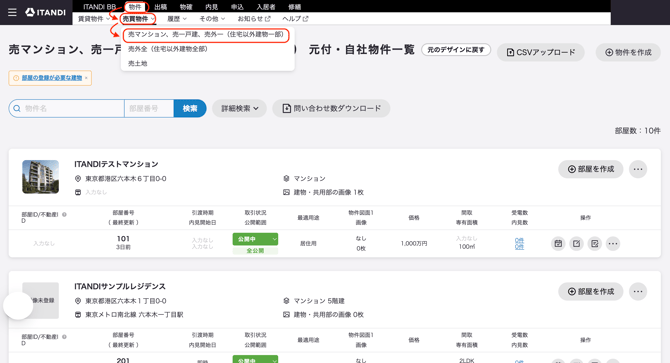Click address 東京都港区六本木1丁目0-0
Screen dimensions: 670x363
tap(126, 301)
